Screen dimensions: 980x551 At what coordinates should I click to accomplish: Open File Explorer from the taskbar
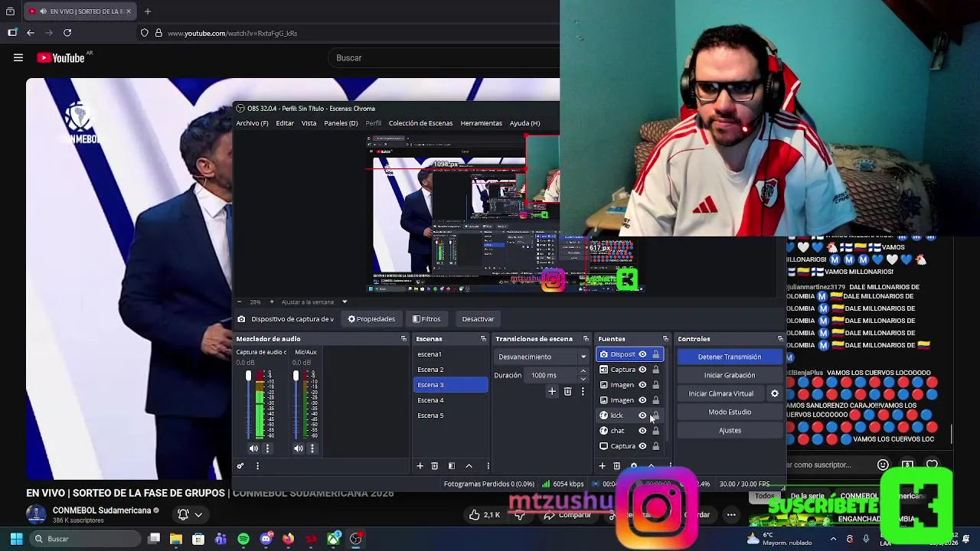tap(176, 539)
